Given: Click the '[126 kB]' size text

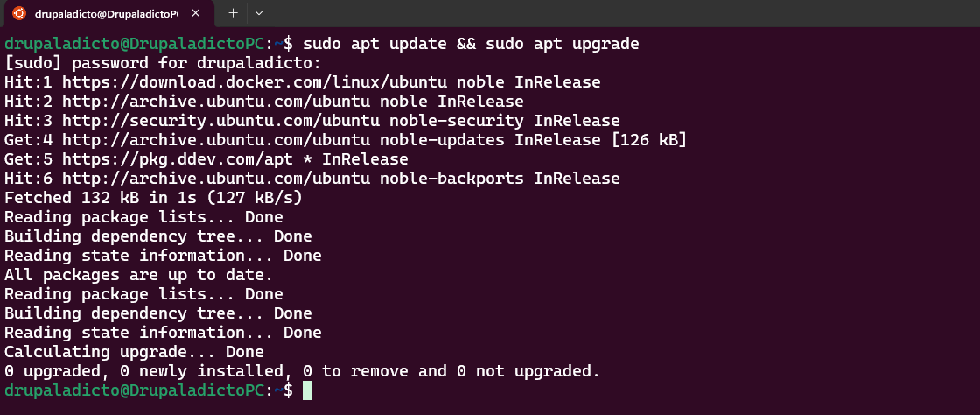Looking at the screenshot, I should 648,141.
